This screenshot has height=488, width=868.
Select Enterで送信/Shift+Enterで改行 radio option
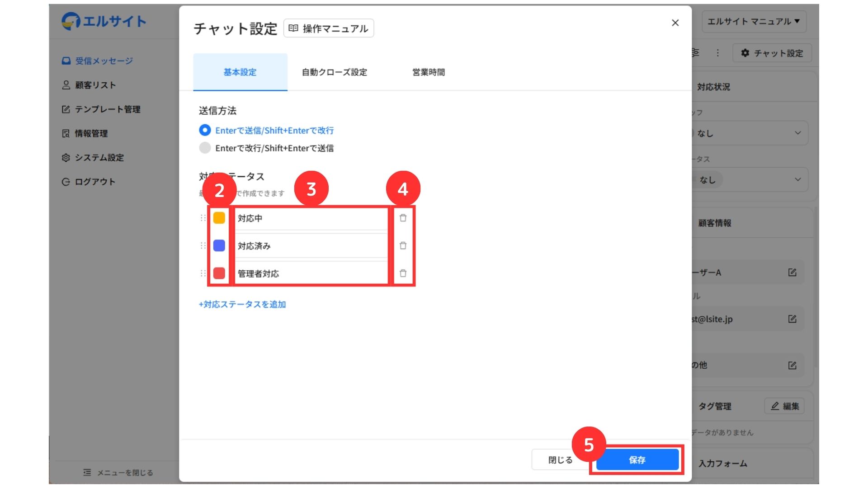tap(205, 131)
